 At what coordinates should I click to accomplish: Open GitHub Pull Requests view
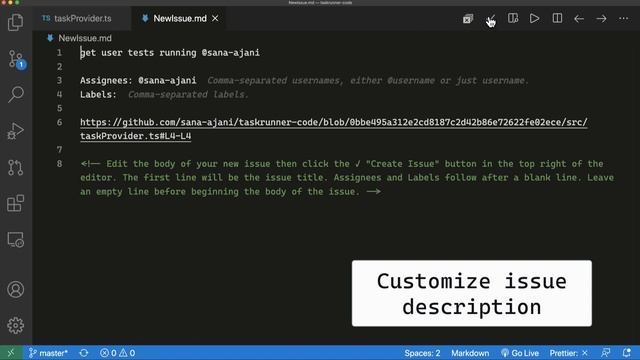(x=16, y=167)
